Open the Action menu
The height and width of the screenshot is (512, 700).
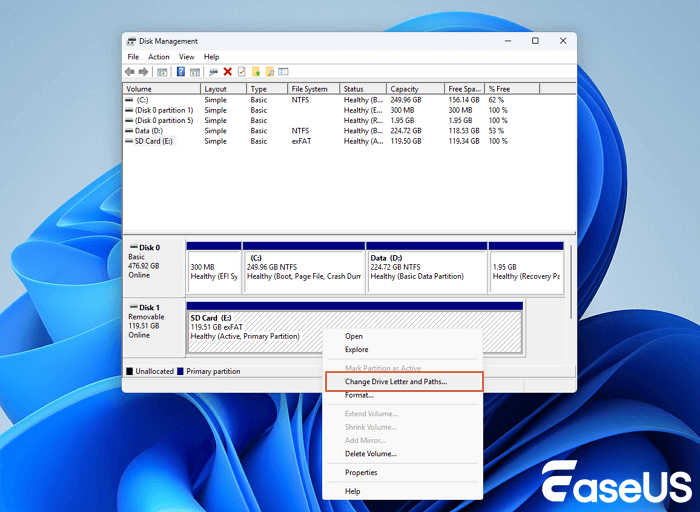[159, 57]
